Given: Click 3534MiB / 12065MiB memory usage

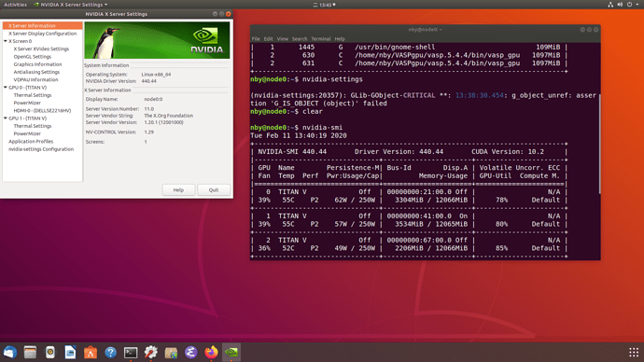Looking at the screenshot, I should [x=431, y=224].
